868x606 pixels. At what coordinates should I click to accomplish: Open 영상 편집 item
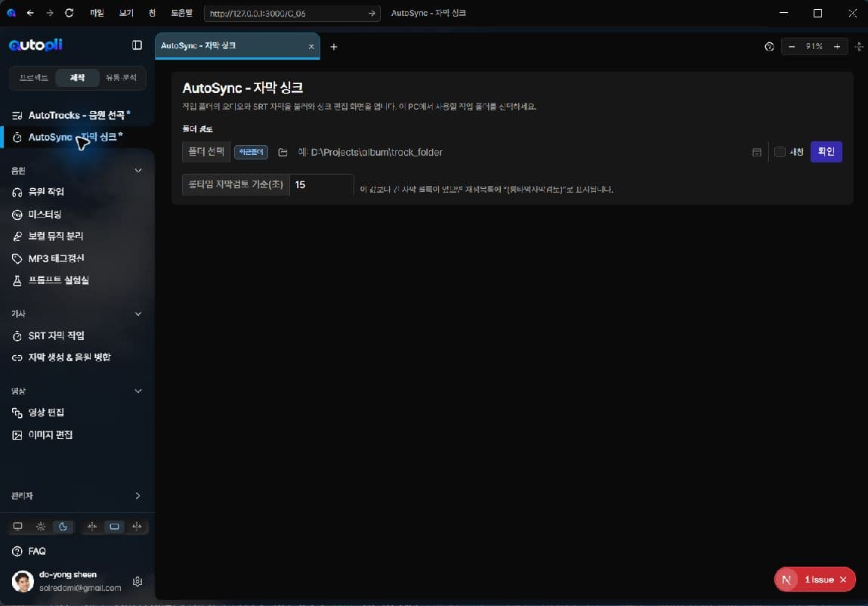pyautogui.click(x=78, y=413)
